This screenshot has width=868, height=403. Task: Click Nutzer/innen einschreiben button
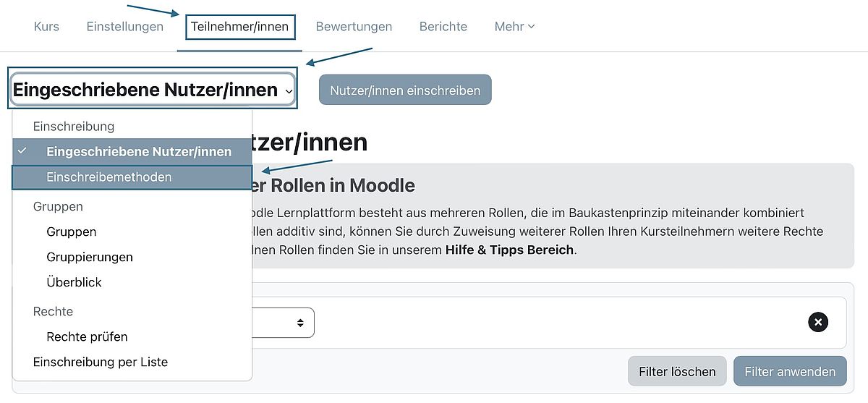point(405,90)
